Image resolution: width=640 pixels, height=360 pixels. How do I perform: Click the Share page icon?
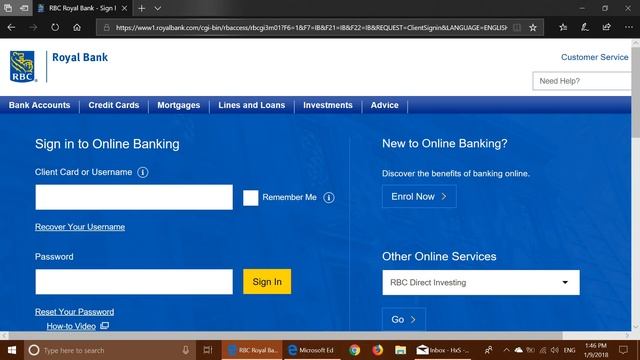click(607, 27)
